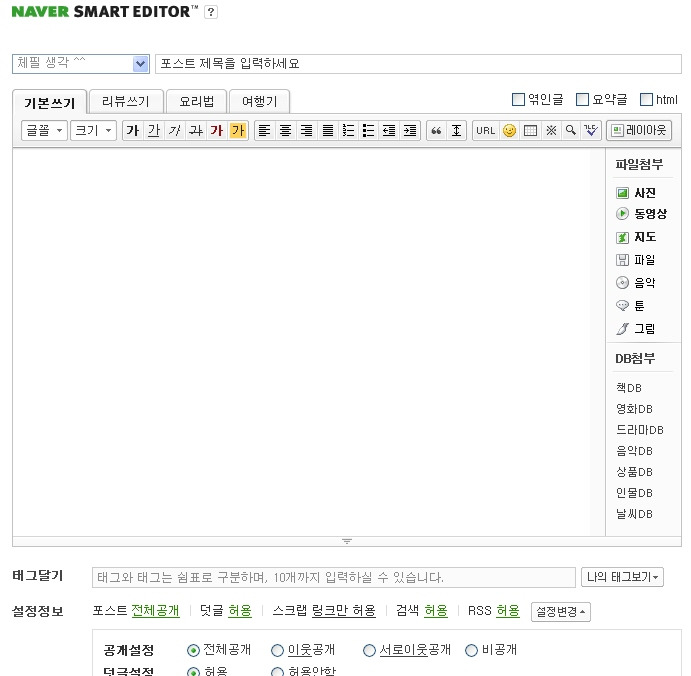
Task: Open the 레이아웃 layout button
Action: click(639, 130)
